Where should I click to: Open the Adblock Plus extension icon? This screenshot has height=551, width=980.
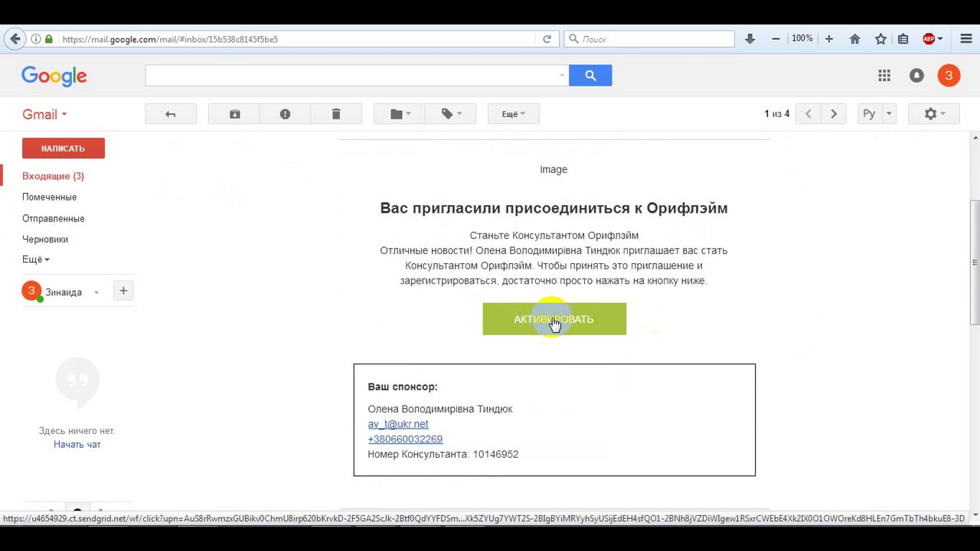(x=929, y=39)
